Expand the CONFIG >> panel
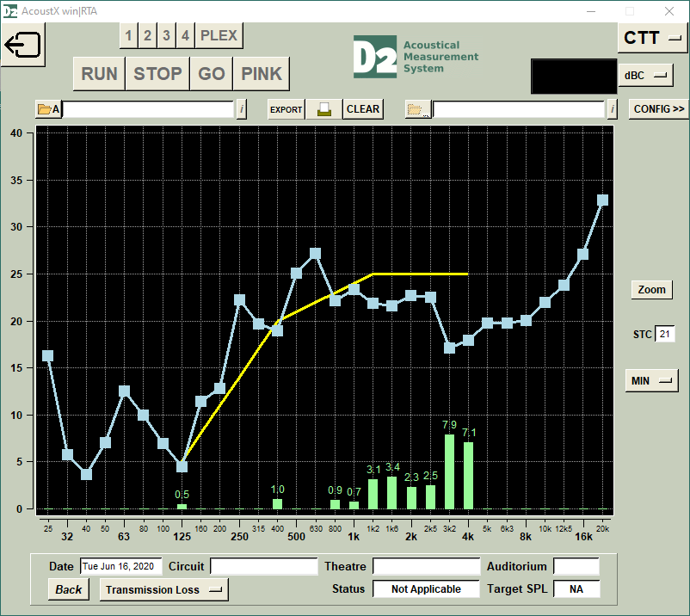Image resolution: width=690 pixels, height=616 pixels. point(659,109)
